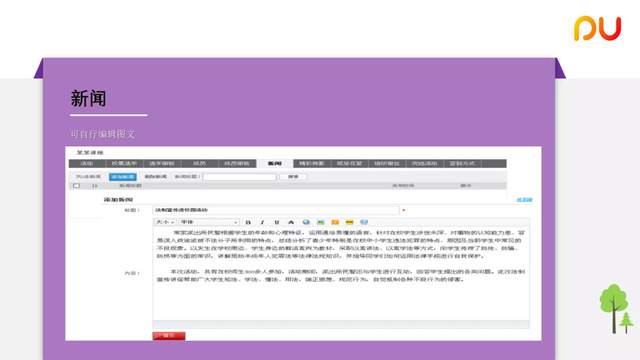Image resolution: width=640 pixels, height=360 pixels.
Task: Click the orange toolbar icon
Action: [335, 222]
